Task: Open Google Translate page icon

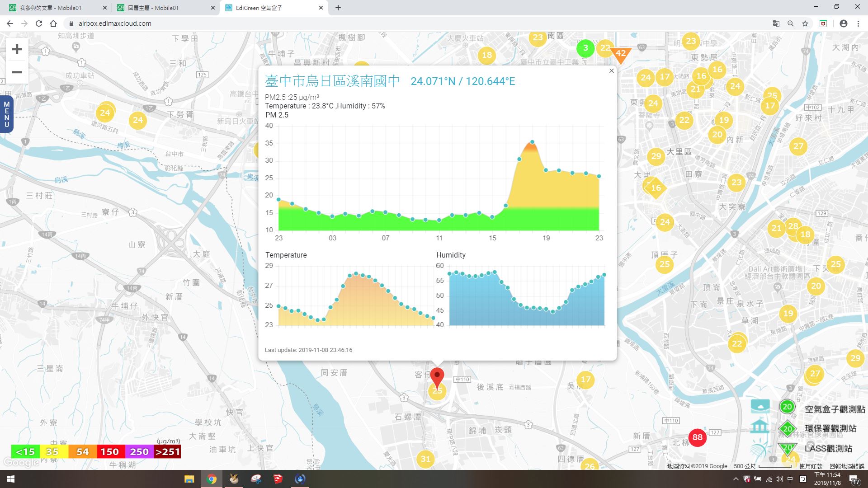Action: (776, 23)
